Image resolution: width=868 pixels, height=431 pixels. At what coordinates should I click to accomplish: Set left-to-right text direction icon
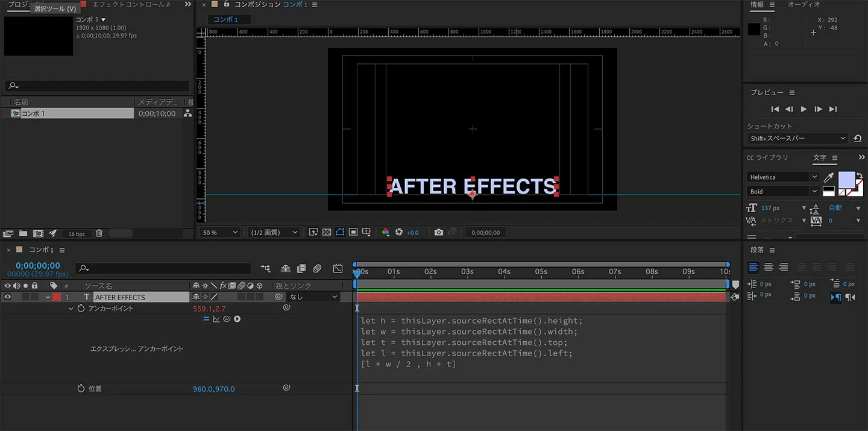pyautogui.click(x=835, y=297)
